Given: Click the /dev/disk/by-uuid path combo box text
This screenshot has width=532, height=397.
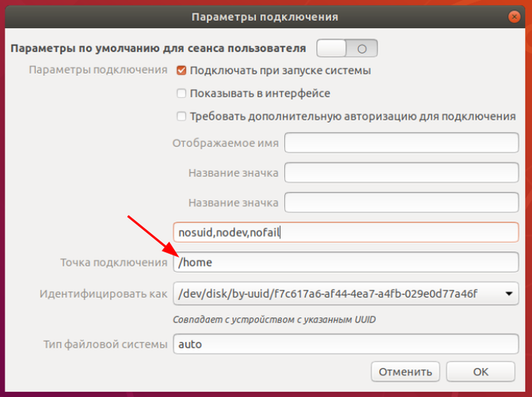Looking at the screenshot, I should 327,293.
